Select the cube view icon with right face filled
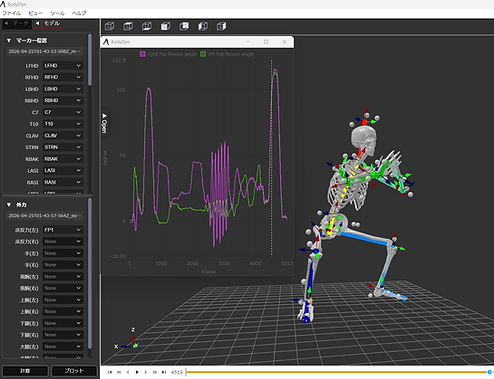Viewport: 494px width, 379px height. (x=221, y=26)
